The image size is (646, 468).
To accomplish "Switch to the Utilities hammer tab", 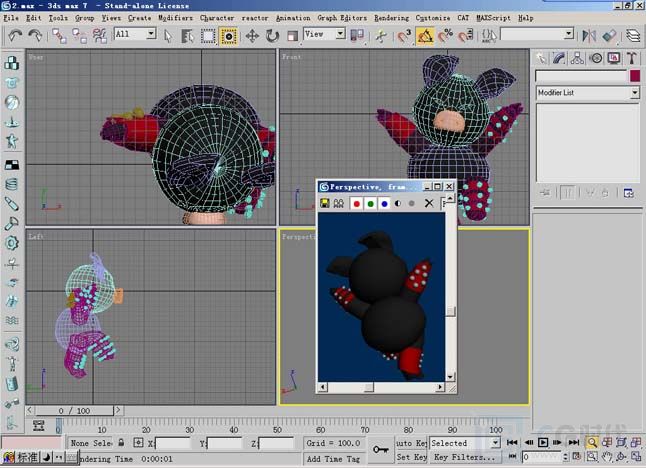I will 632,58.
